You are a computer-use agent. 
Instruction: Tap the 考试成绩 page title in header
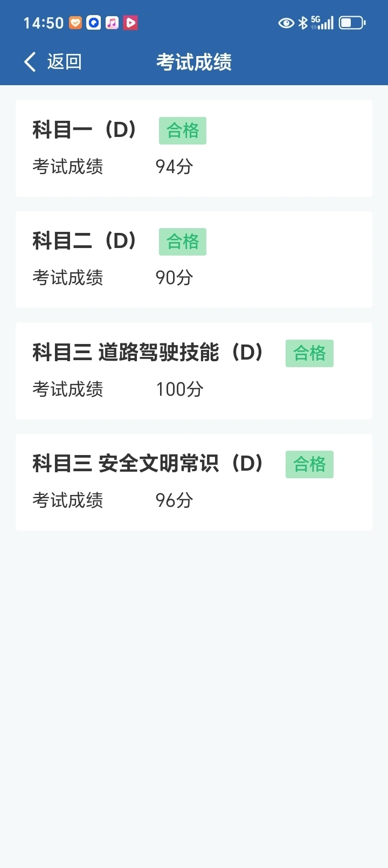coord(194,62)
